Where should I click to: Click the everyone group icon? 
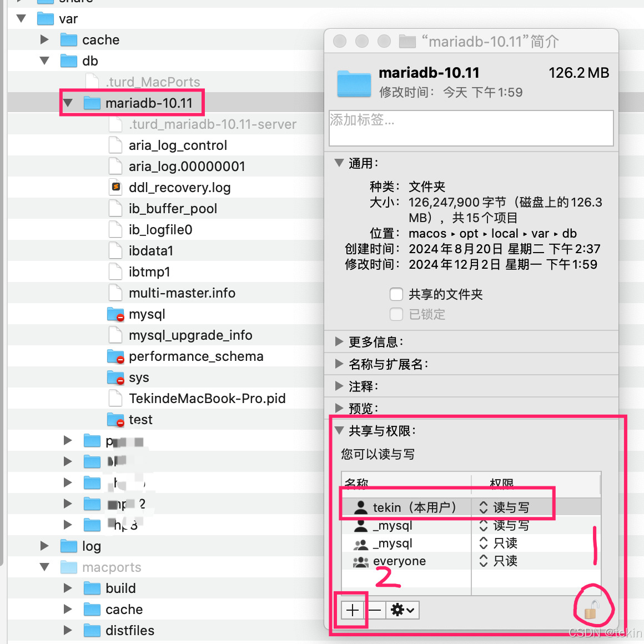pyautogui.click(x=361, y=561)
